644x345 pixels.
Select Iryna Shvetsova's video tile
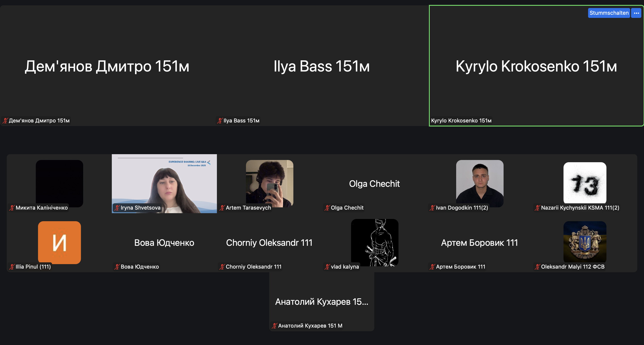pos(164,183)
